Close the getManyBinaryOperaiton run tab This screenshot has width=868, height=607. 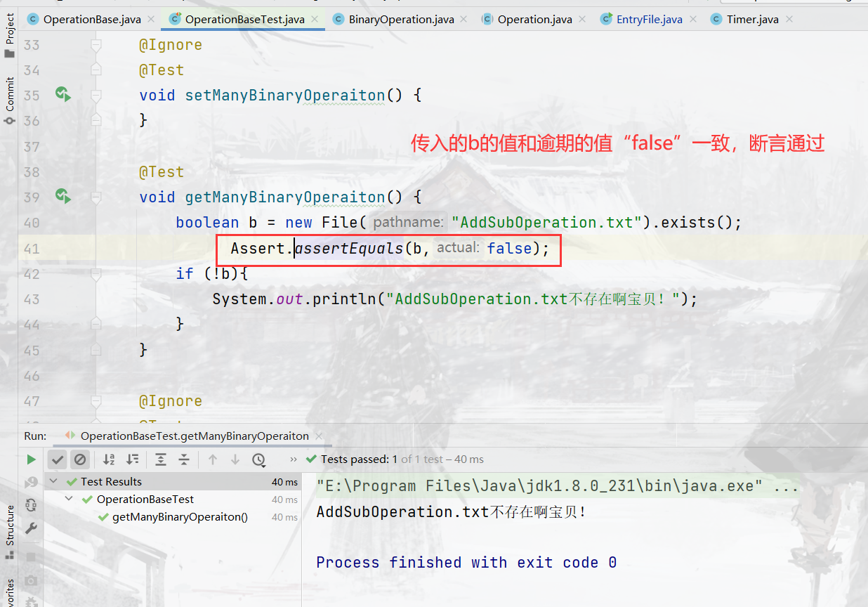tap(319, 436)
